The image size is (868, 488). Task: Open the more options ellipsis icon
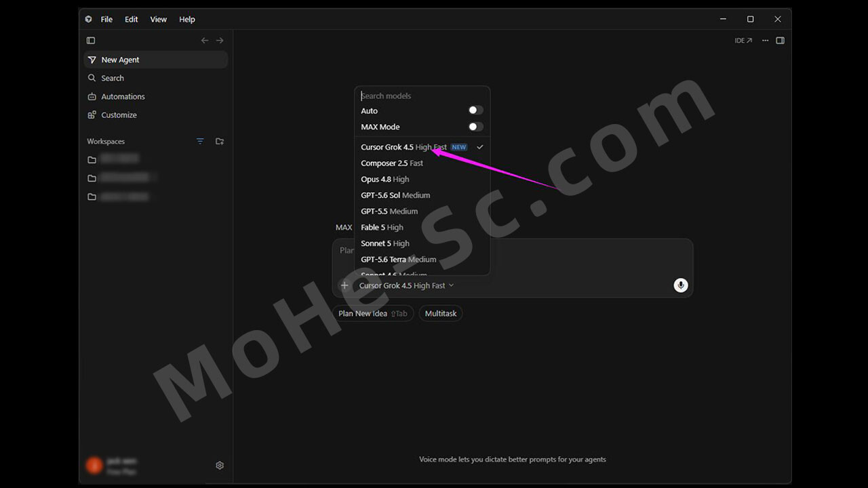tap(765, 41)
